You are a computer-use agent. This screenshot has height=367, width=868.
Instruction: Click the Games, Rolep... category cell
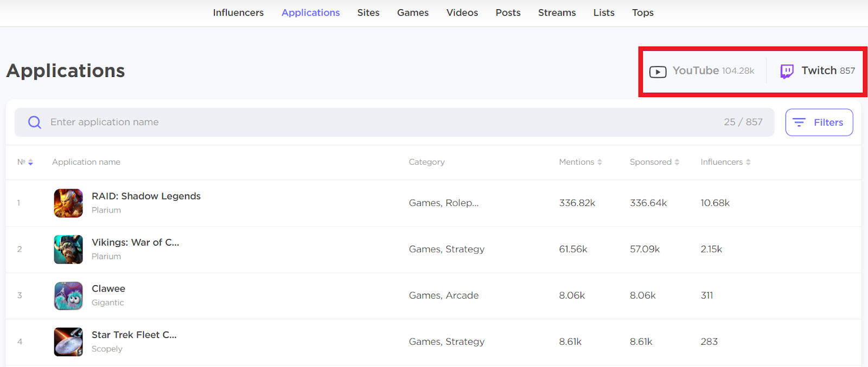[x=444, y=203]
